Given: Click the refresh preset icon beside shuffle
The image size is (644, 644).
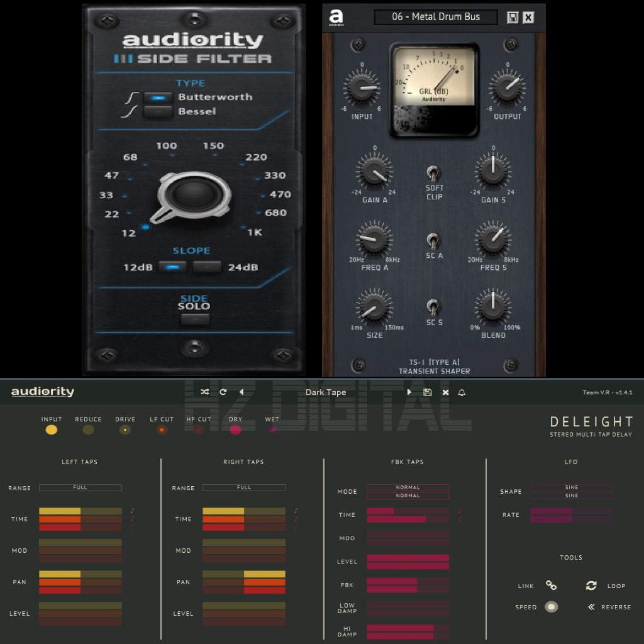Looking at the screenshot, I should [x=223, y=392].
